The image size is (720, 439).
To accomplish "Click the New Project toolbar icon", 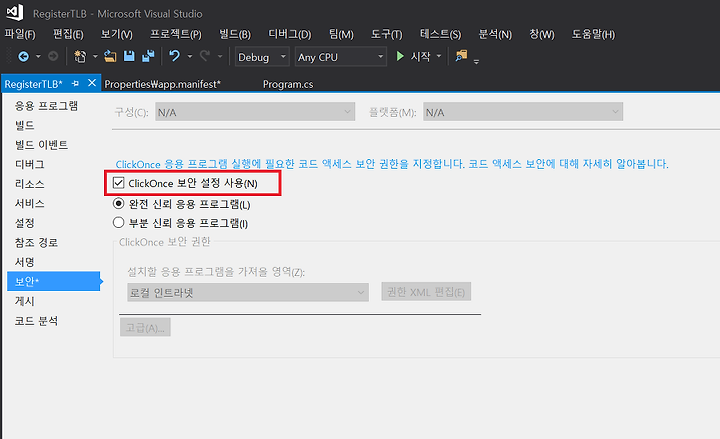I will [x=80, y=56].
